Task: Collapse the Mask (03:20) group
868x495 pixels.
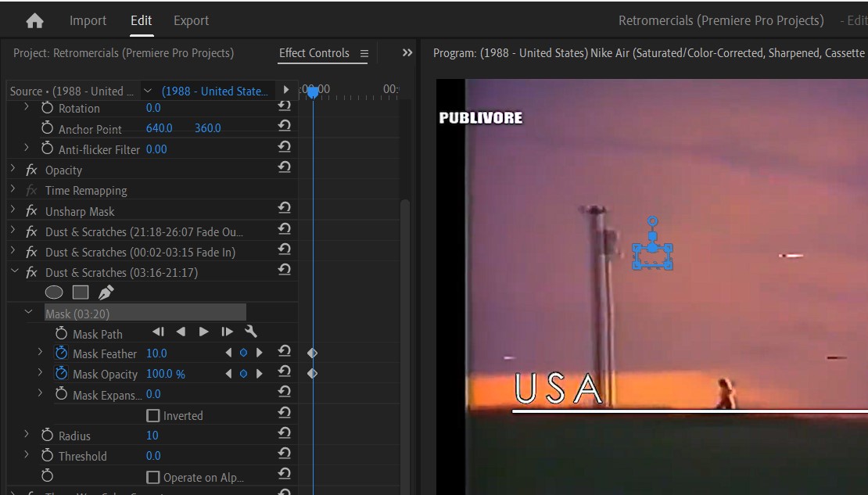Action: (28, 313)
